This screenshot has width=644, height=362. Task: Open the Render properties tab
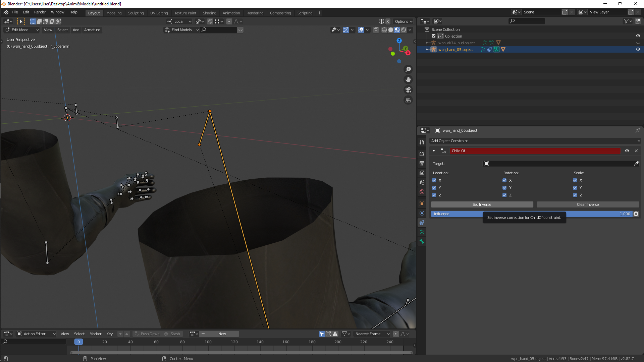[422, 154]
